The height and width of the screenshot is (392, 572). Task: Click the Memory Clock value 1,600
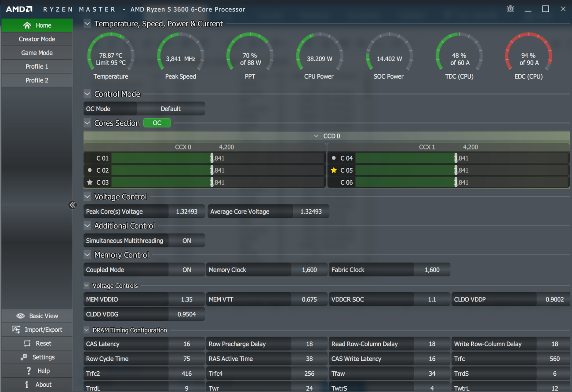[310, 270]
